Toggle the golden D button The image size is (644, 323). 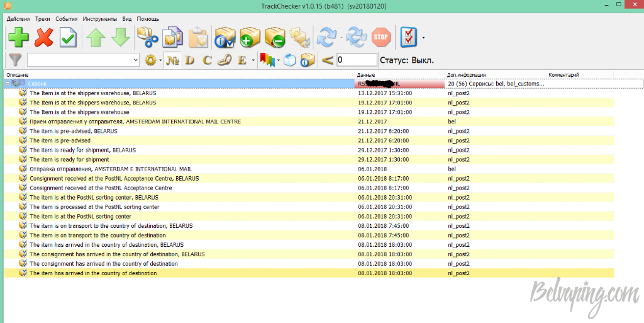coord(190,60)
